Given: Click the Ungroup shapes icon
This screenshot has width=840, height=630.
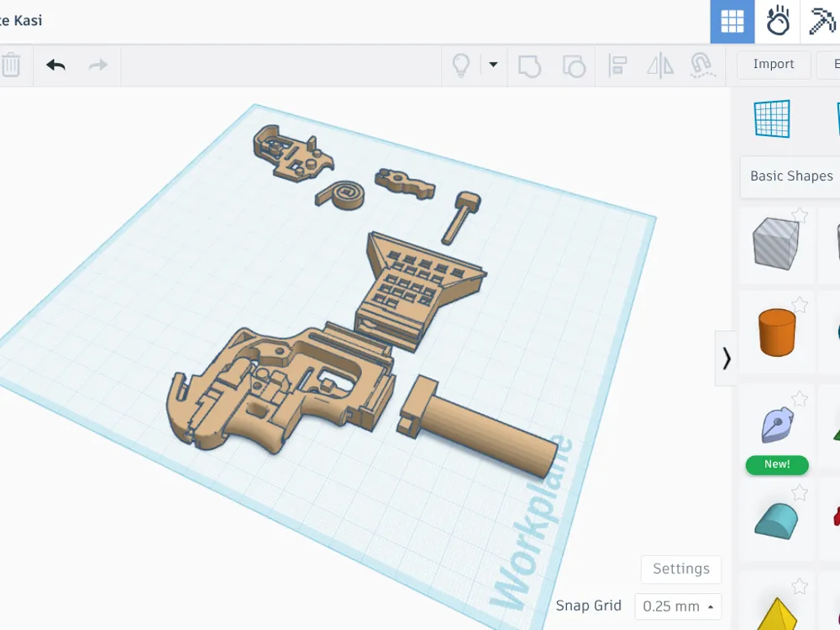Looking at the screenshot, I should 574,66.
